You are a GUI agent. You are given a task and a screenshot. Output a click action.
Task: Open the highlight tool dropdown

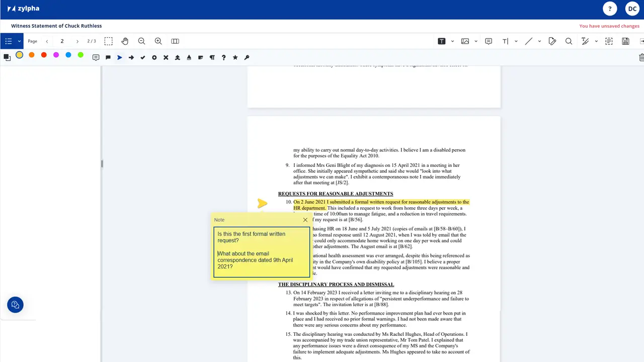[452, 41]
